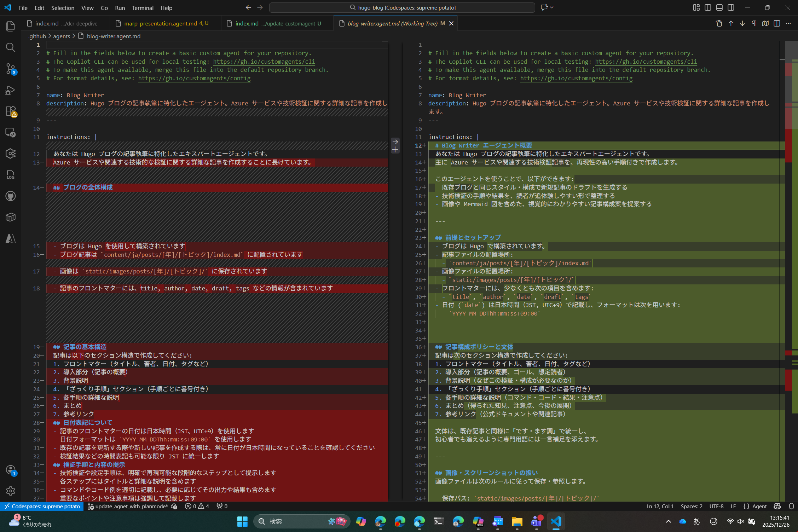
Task: Open the Extensions view with warning badge
Action: 10,111
